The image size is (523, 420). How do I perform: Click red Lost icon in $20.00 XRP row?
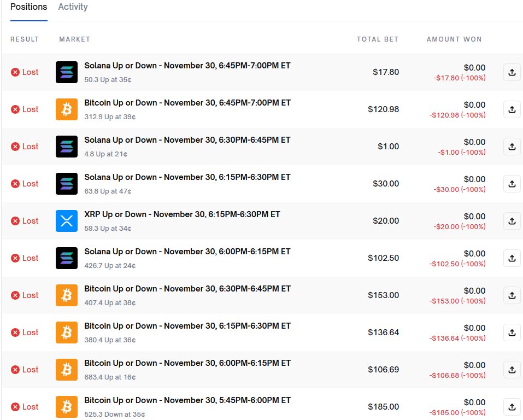tap(15, 221)
